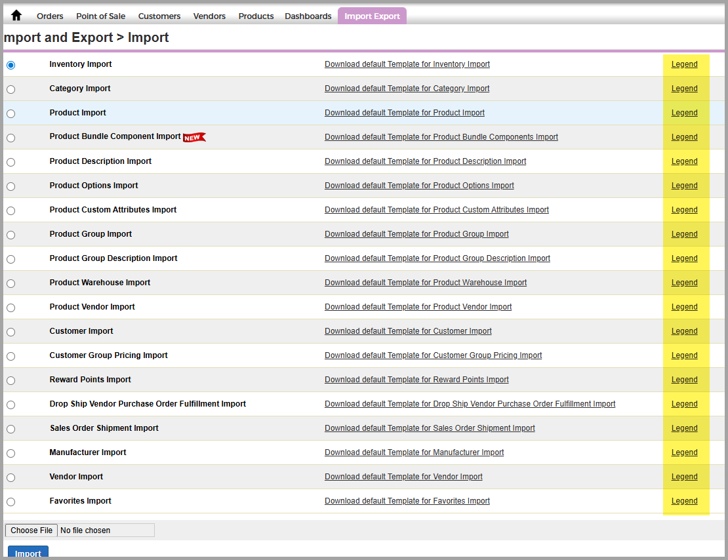Open Legend for Product Options Import

pyautogui.click(x=684, y=186)
